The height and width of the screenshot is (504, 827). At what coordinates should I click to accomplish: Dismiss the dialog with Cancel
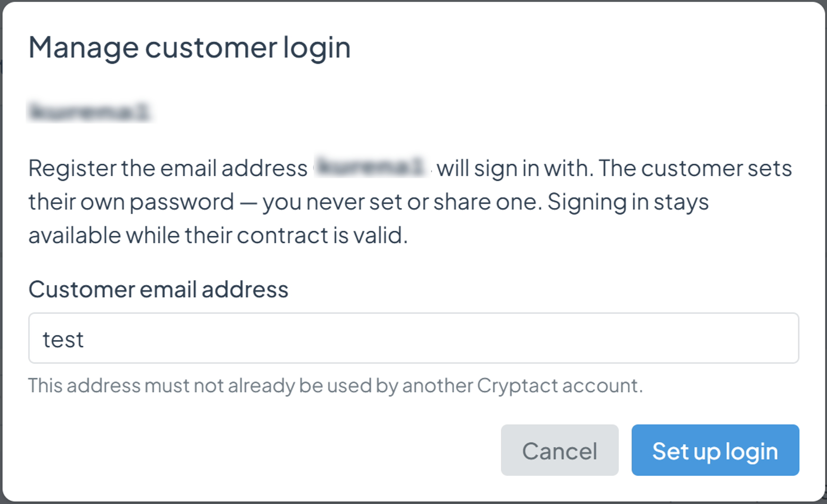click(560, 450)
